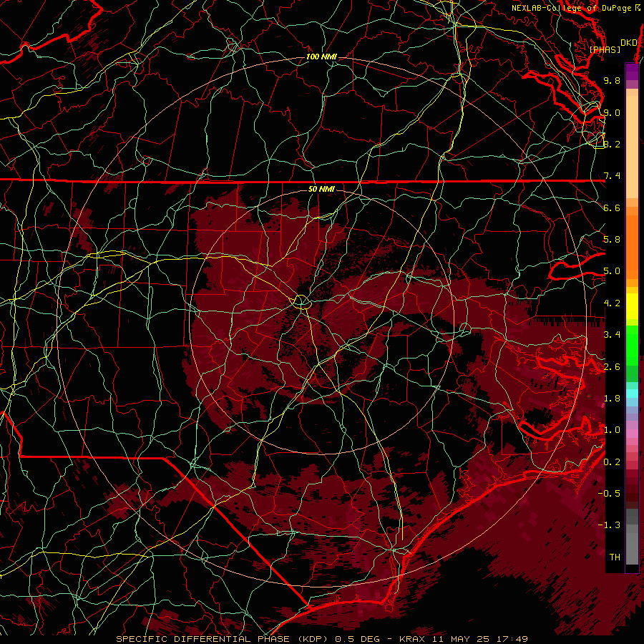Viewport: 644px width, 644px height.
Task: Click the KRAX radar site circle marker
Action: click(x=301, y=302)
